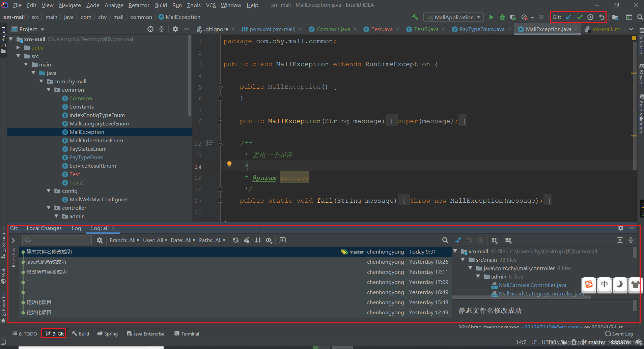Click the Git update project arrow

tap(569, 17)
